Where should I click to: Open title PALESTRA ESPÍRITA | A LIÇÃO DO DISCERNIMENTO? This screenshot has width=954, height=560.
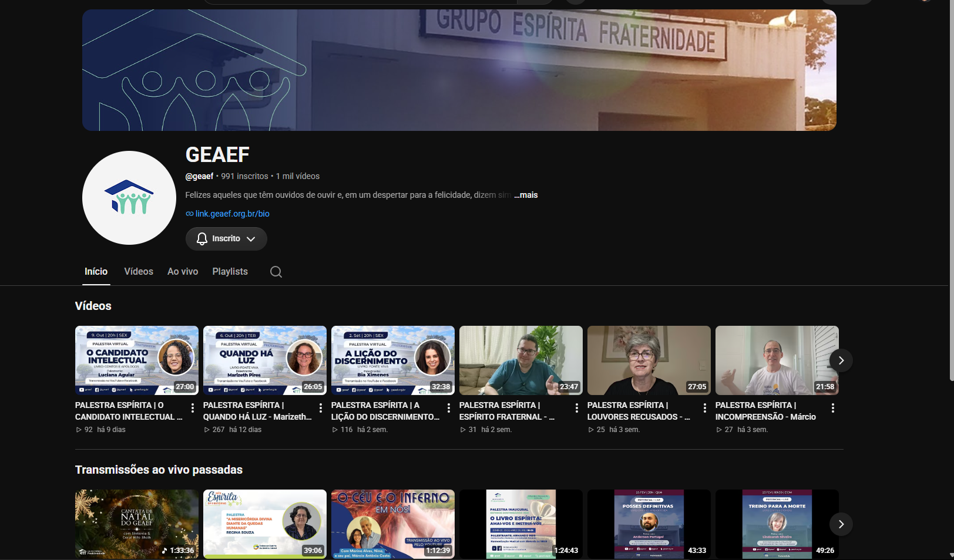point(385,411)
